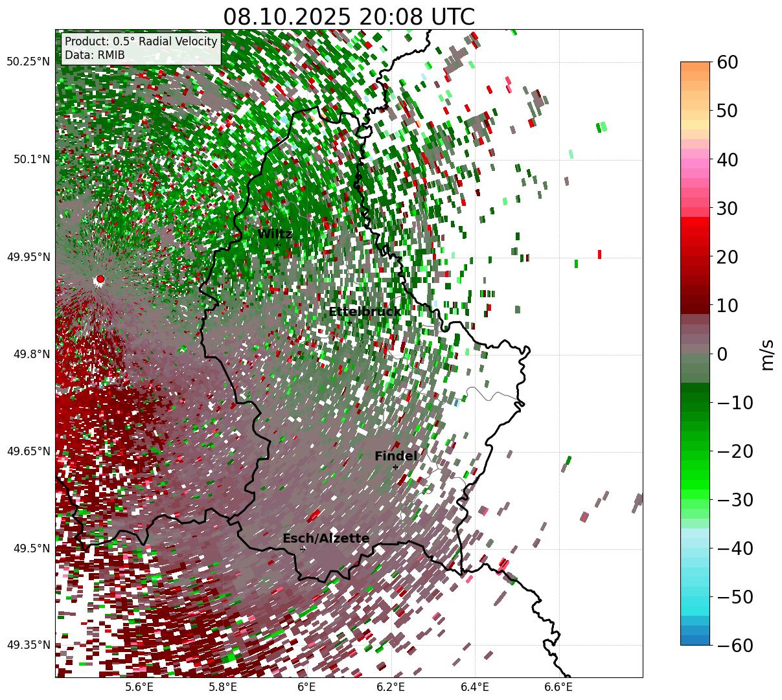Click the 'm/s' colorbar unit label
782x700 pixels.
(767, 354)
